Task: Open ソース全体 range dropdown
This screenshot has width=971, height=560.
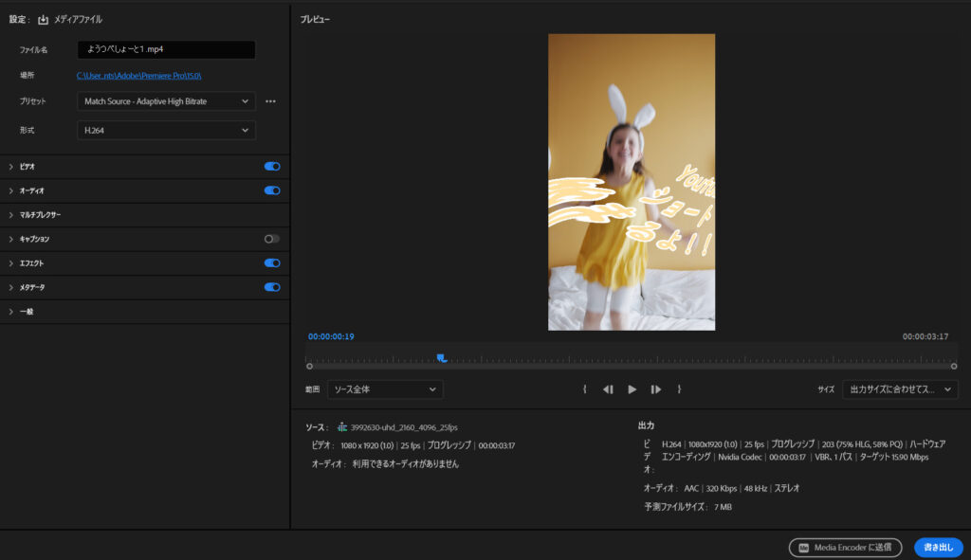Action: (x=385, y=389)
